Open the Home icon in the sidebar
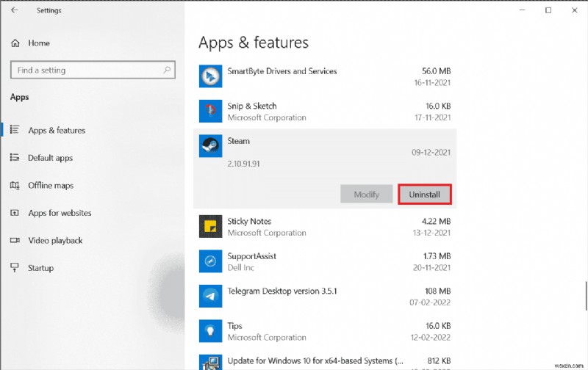This screenshot has height=370, width=588. click(15, 43)
